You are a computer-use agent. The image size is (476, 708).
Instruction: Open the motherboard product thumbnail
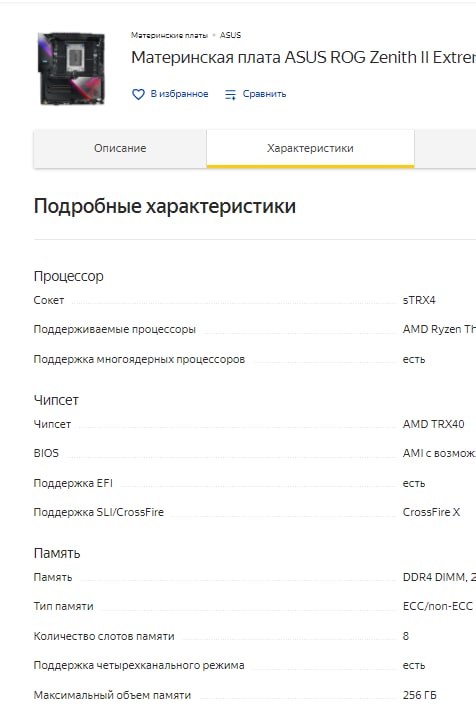point(72,68)
